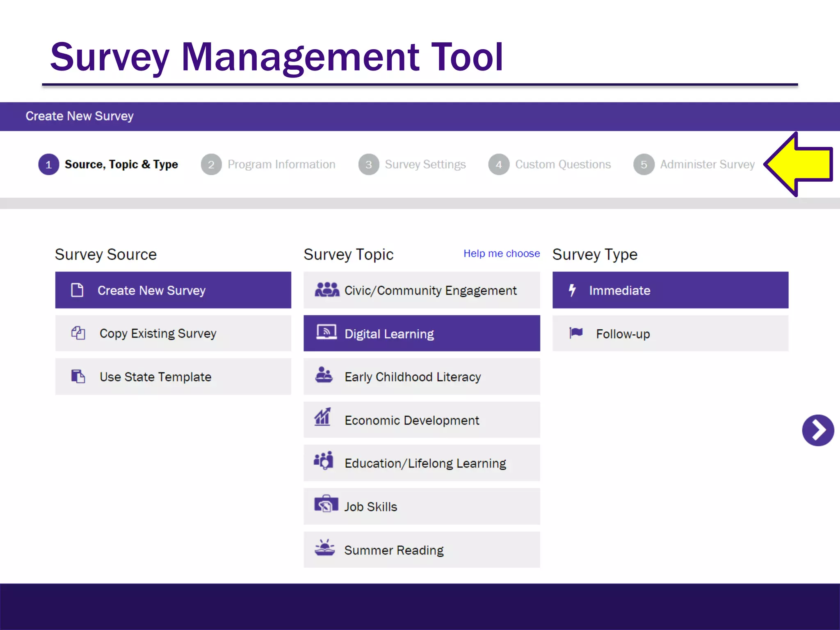Choose Summer Reading topic
Screen dimensions: 840x630
422,550
